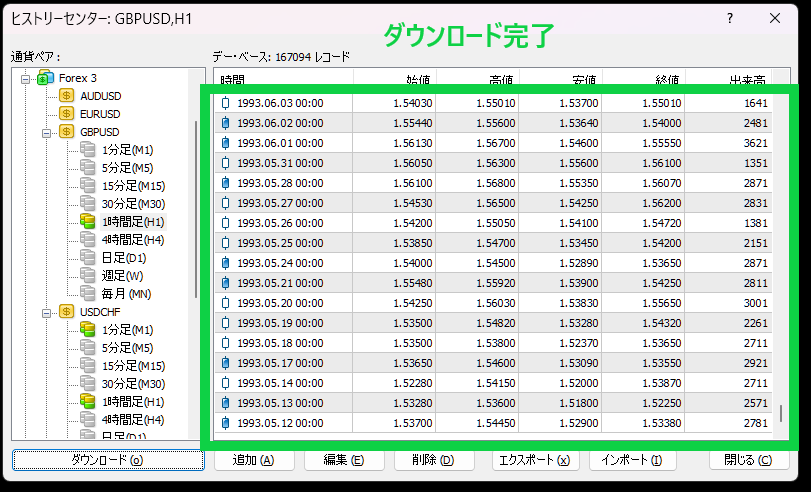Click the エクスポート button
Screen dimensions: 811x492
(535, 460)
